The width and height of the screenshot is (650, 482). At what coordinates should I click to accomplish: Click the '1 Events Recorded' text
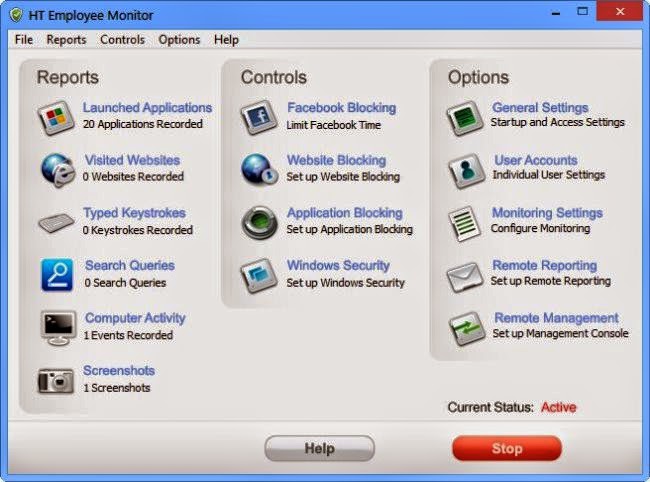click(128, 335)
